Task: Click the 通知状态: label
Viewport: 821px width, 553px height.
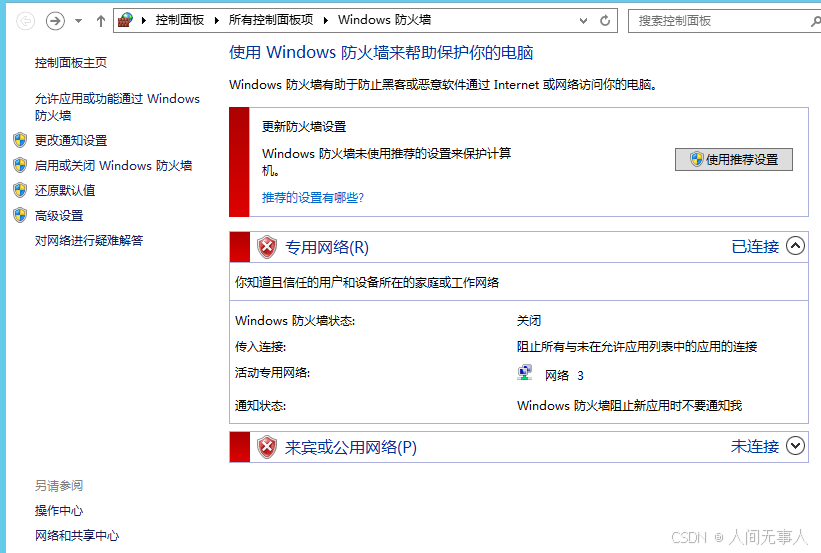Action: (260, 405)
